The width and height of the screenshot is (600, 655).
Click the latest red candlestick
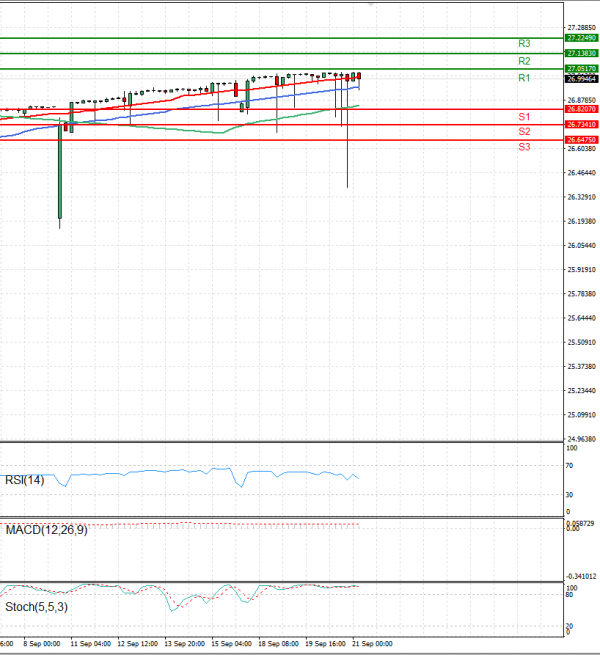coord(359,76)
